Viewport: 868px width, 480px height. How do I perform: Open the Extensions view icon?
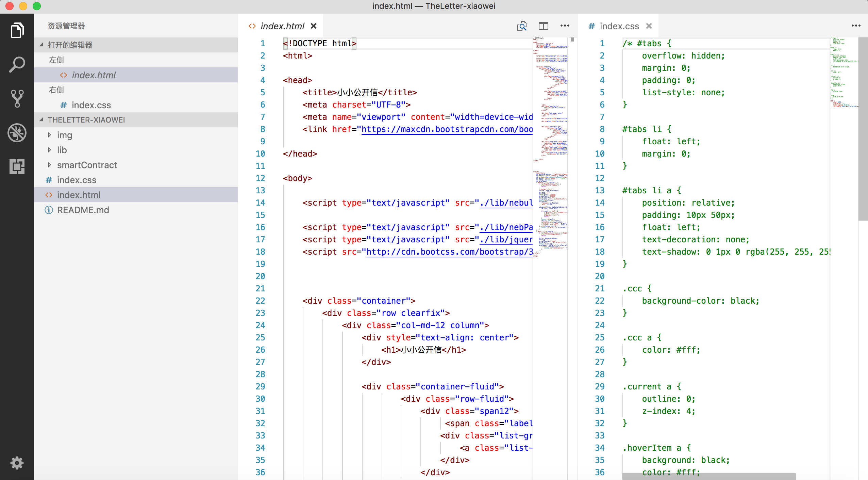click(17, 167)
